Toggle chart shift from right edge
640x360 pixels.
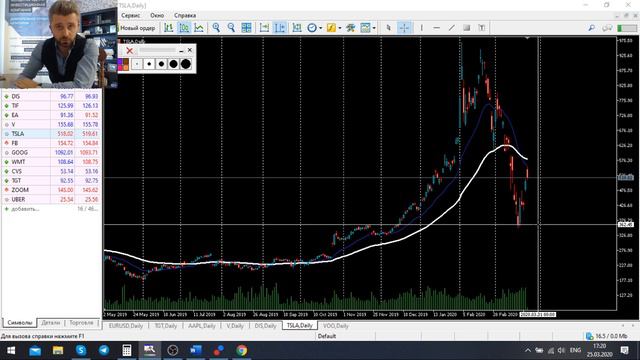click(x=280, y=28)
